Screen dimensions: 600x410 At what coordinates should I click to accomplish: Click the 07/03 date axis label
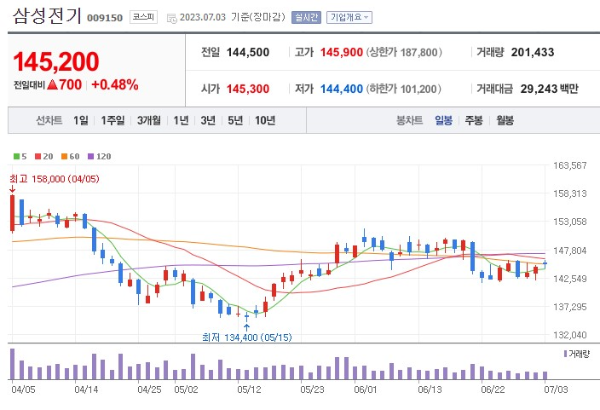(556, 390)
